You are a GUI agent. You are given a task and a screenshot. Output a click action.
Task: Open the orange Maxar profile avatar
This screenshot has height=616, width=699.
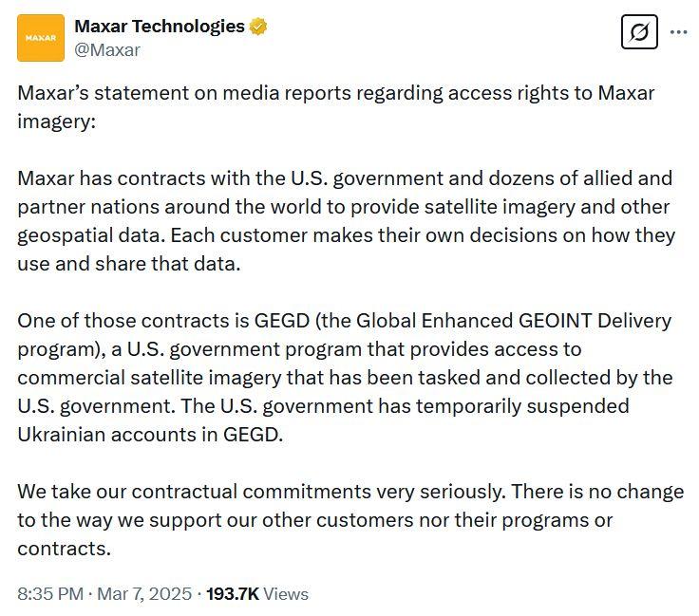pos(41,38)
